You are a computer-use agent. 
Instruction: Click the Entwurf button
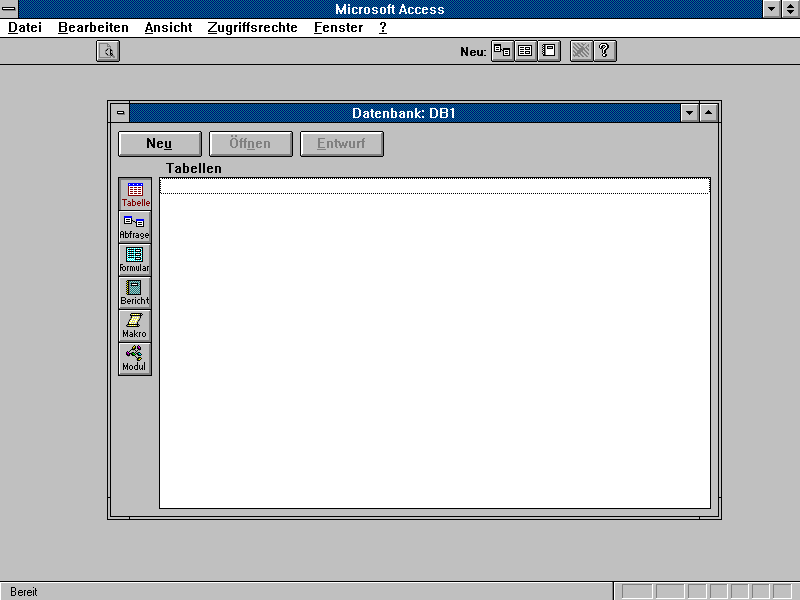[342, 144]
